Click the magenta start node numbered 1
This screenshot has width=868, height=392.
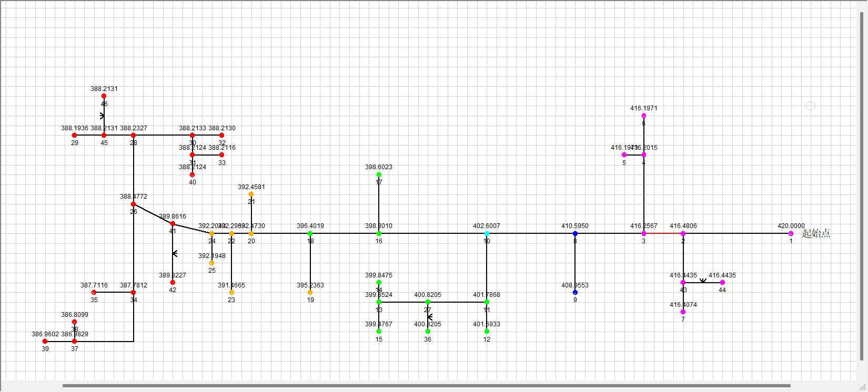791,233
